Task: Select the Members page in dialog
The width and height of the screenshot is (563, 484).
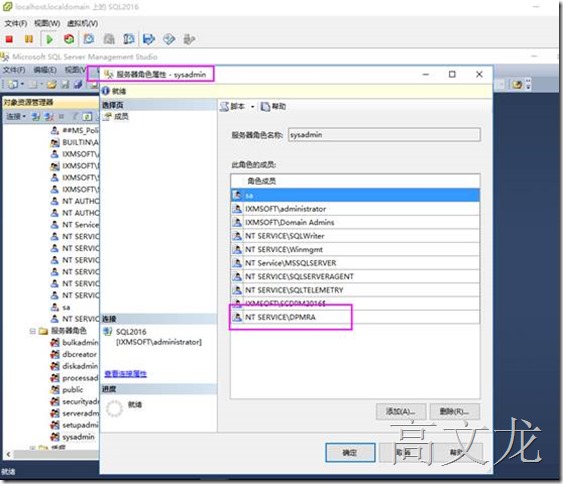Action: tap(121, 116)
